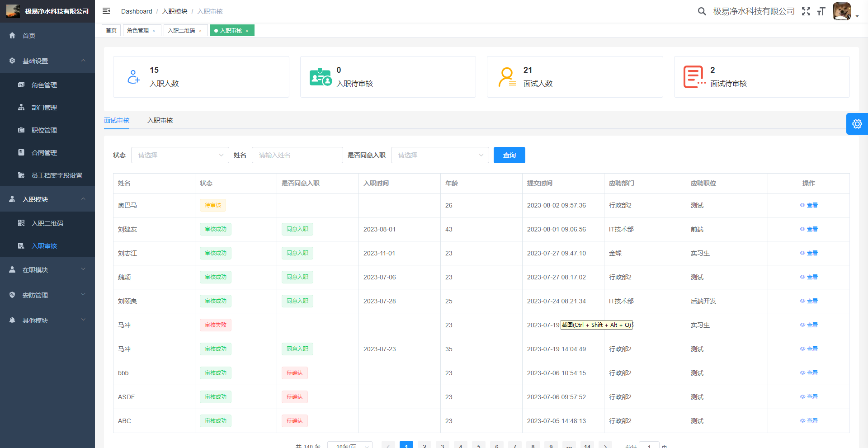Open the floating settings gear panel
The width and height of the screenshot is (868, 448).
click(857, 124)
